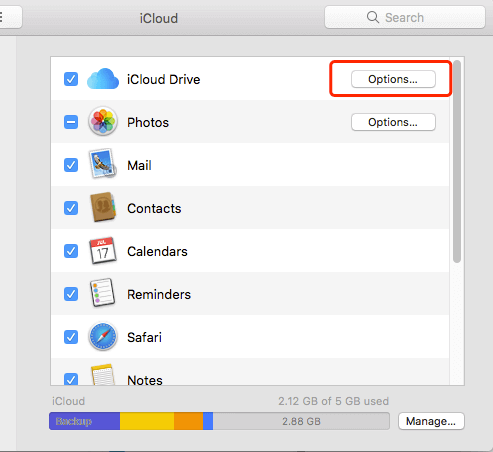Image resolution: width=493 pixels, height=452 pixels.
Task: Click the Reminders list icon
Action: (103, 293)
